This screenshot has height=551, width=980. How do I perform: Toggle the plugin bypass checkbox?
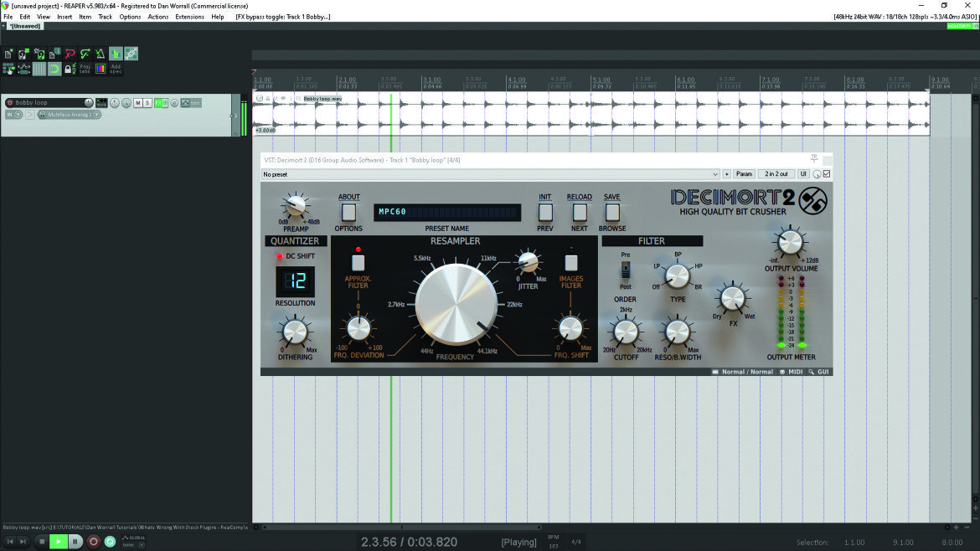click(x=827, y=173)
